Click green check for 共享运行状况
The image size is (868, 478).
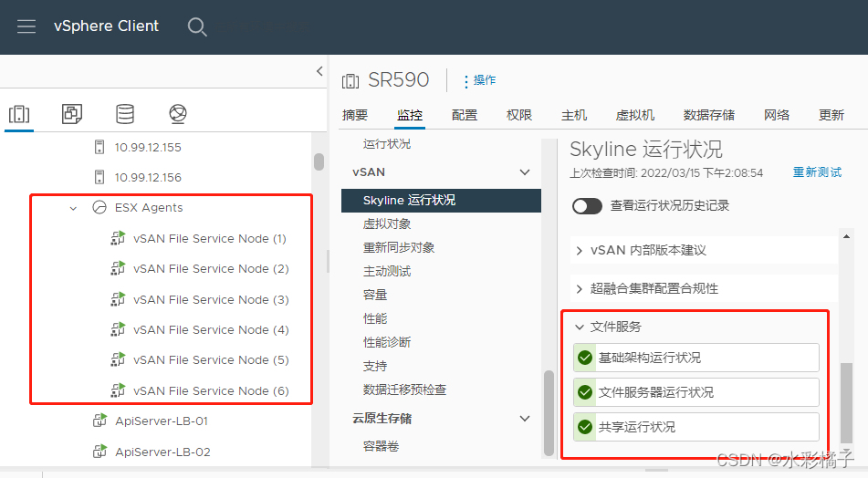585,427
